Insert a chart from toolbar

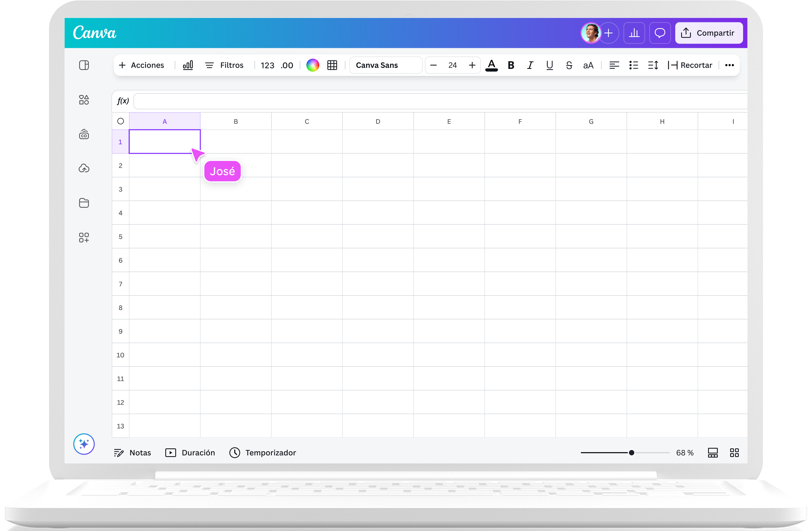188,65
